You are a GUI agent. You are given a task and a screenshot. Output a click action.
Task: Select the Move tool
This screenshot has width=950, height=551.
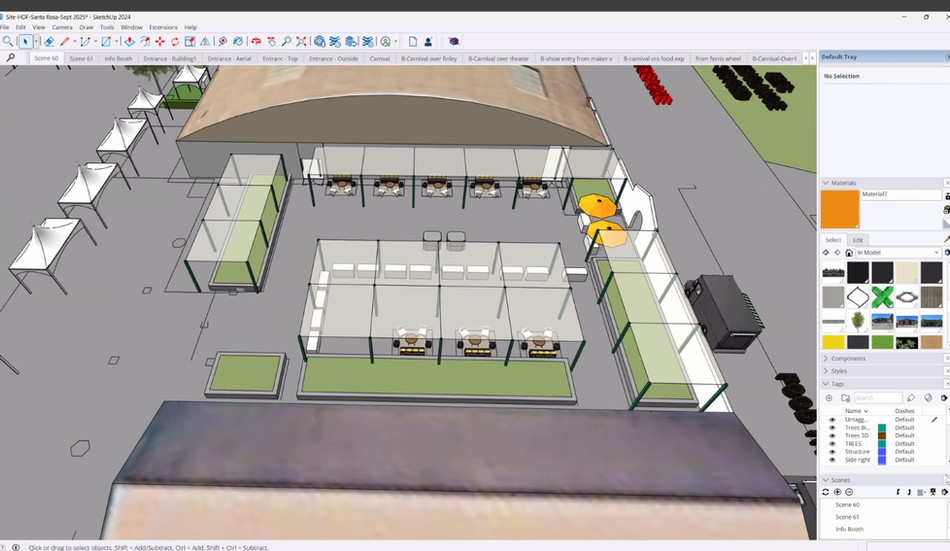[160, 41]
